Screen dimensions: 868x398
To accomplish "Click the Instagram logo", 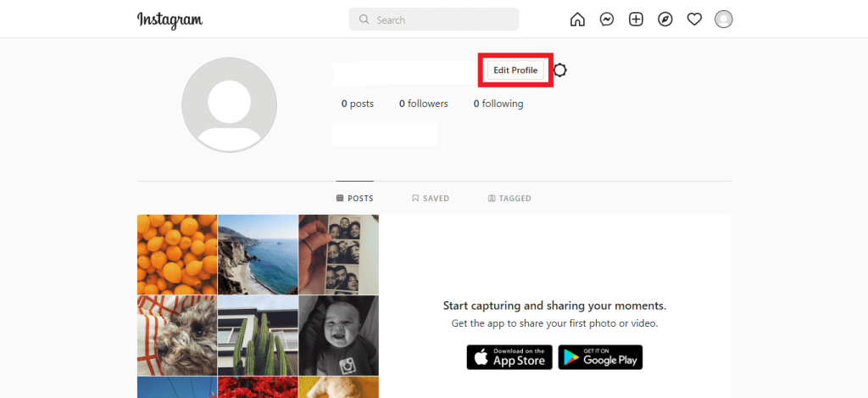I will (x=170, y=20).
